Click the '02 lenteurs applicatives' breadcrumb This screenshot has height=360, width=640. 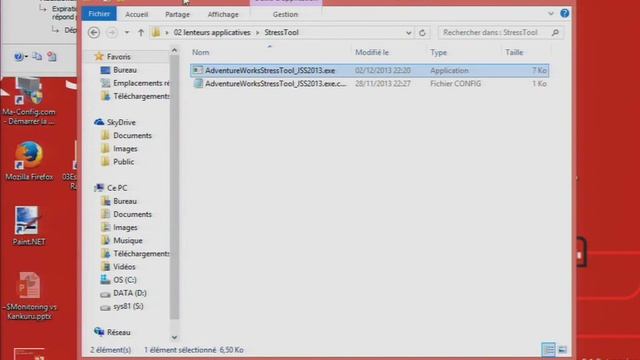coord(212,32)
